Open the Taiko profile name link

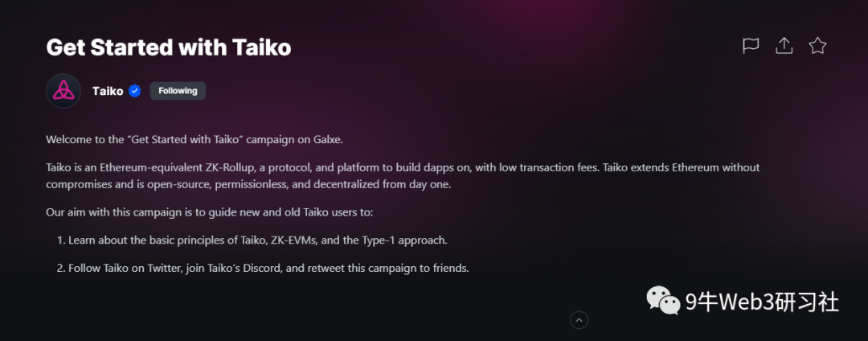[108, 91]
